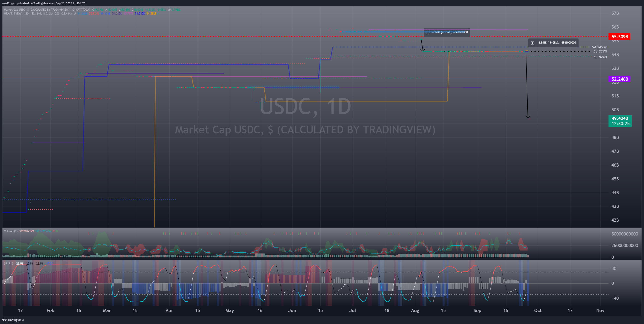Click the 54.227B level label

600,51
